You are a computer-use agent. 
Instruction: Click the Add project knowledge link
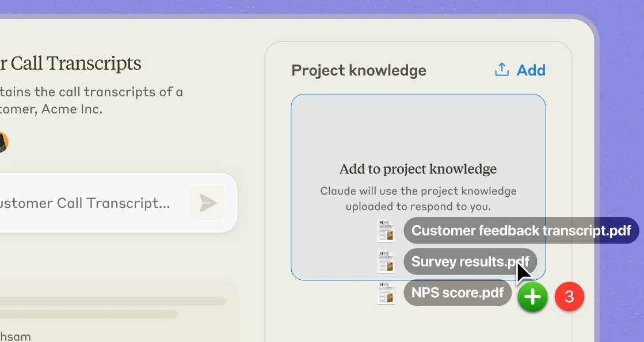(531, 70)
